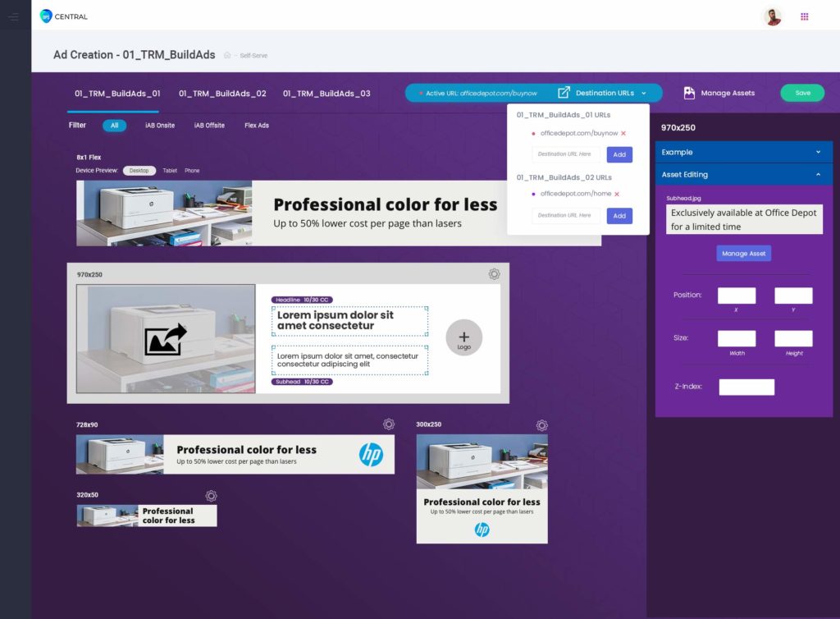The height and width of the screenshot is (619, 840).
Task: Open settings gear for 320x50 ad
Action: click(211, 496)
